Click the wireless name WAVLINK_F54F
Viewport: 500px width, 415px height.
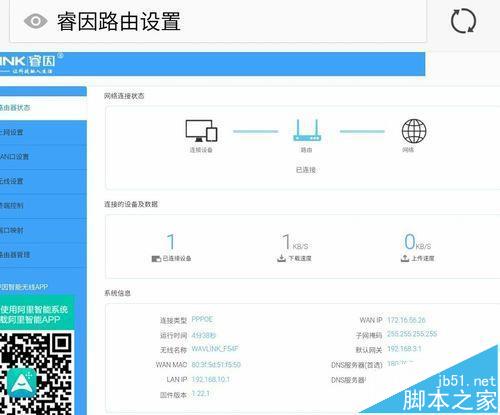tap(215, 349)
